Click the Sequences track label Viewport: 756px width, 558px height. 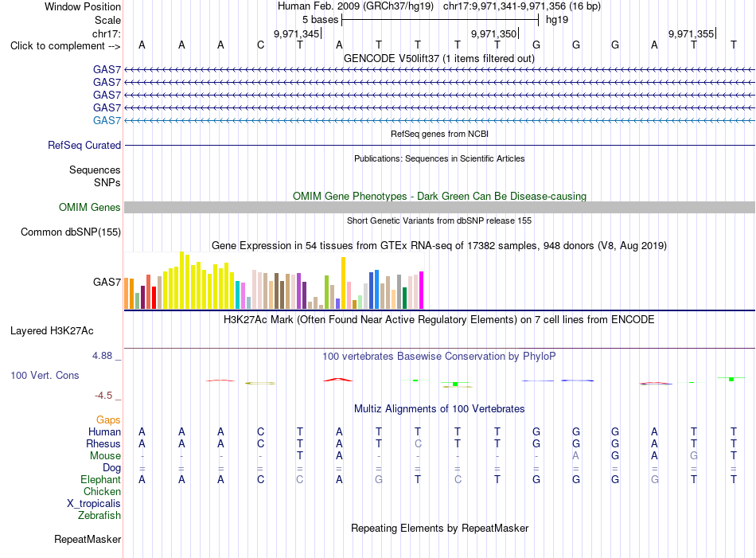tap(95, 170)
